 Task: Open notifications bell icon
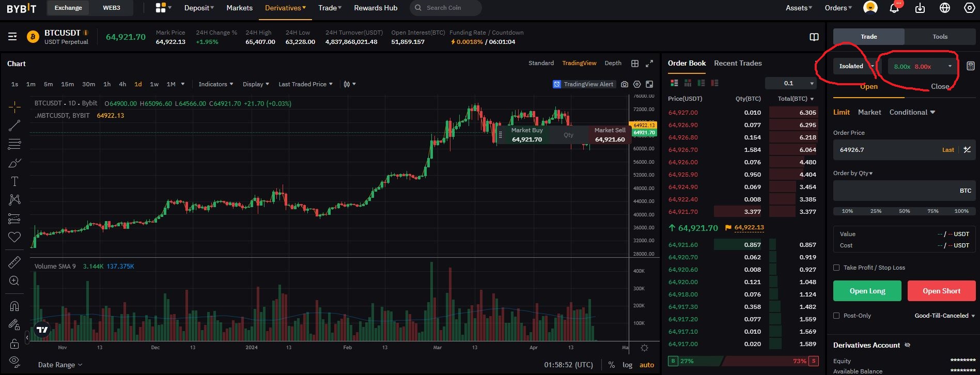point(895,8)
